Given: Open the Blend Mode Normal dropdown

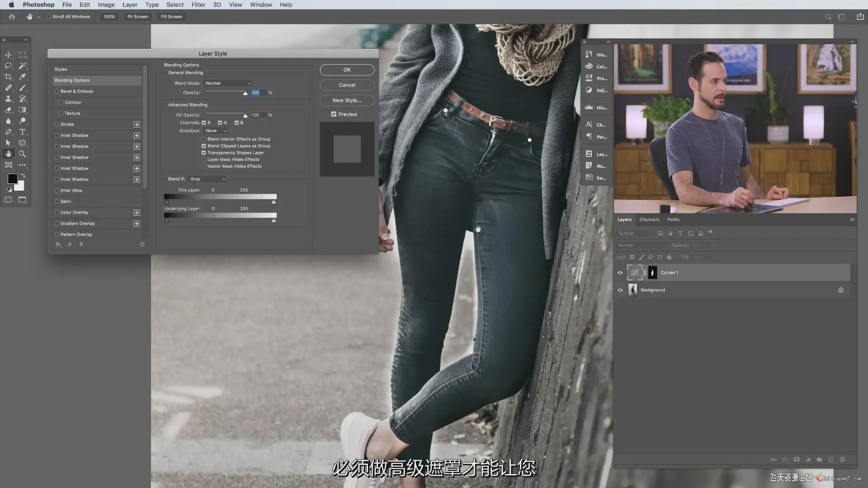Looking at the screenshot, I should 228,83.
